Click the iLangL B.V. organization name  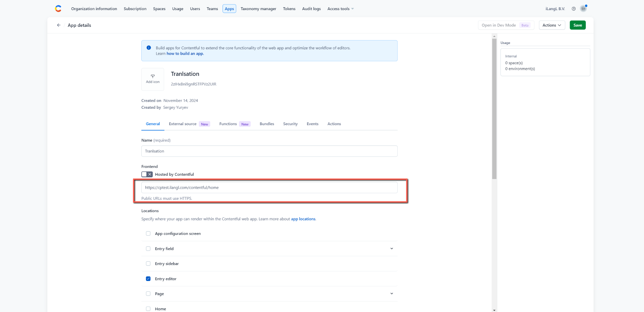click(x=555, y=9)
